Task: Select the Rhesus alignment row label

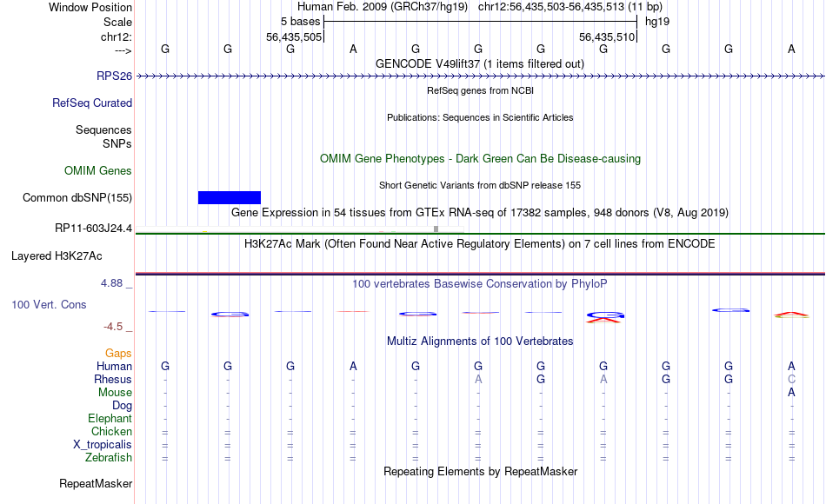Action: [x=113, y=379]
